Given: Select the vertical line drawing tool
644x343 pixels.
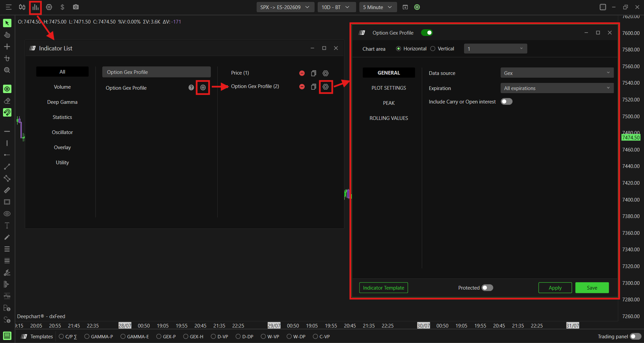Looking at the screenshot, I should pos(7,143).
